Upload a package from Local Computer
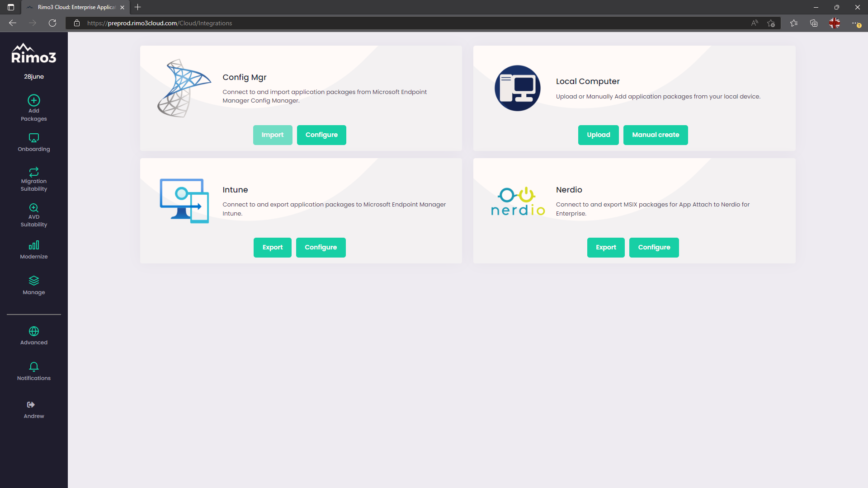This screenshot has width=868, height=488. (598, 135)
